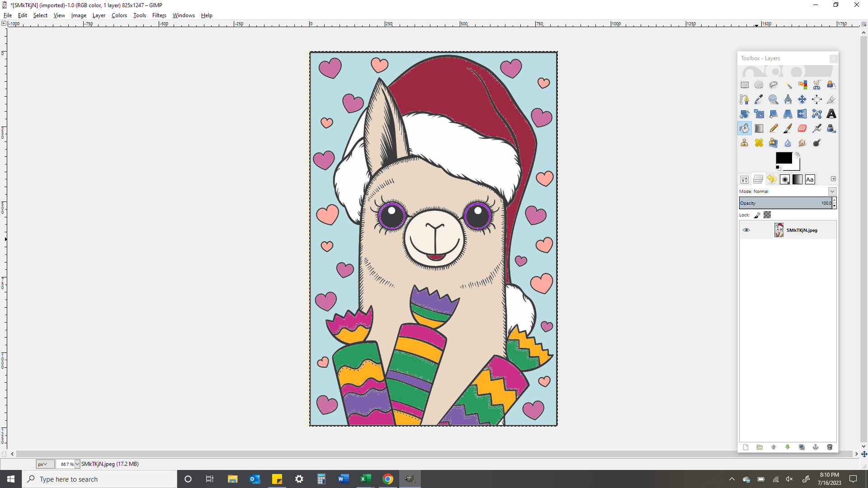Switch to the Fonts tab

point(810,179)
